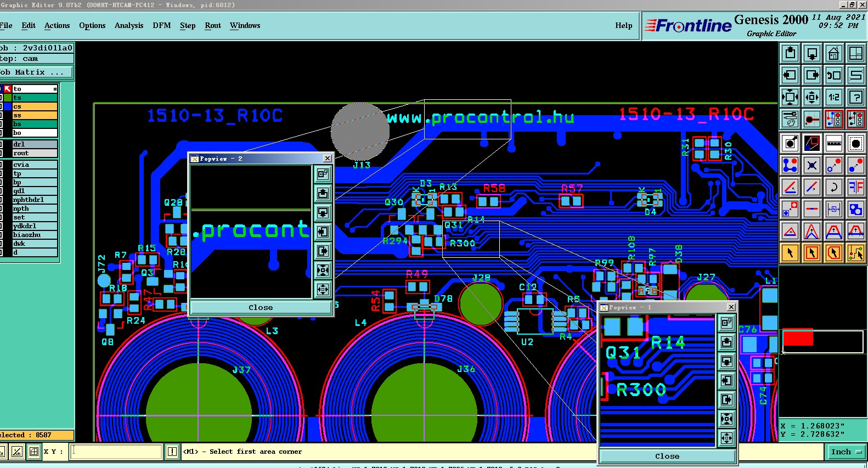Image resolution: width=868 pixels, height=468 pixels.
Task: Click the grid icon left of X Y label
Action: [34, 452]
